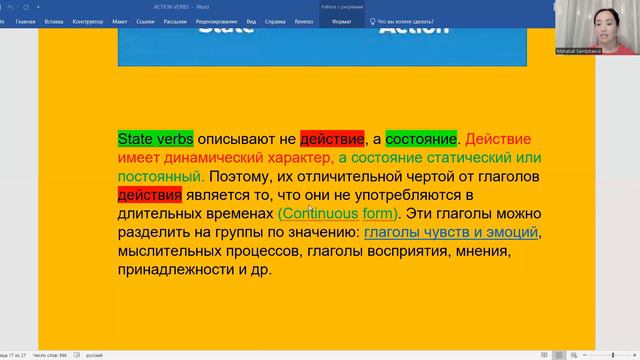The image size is (640, 360).
Task: Open the Вставка ribbon tab
Action: (54, 22)
